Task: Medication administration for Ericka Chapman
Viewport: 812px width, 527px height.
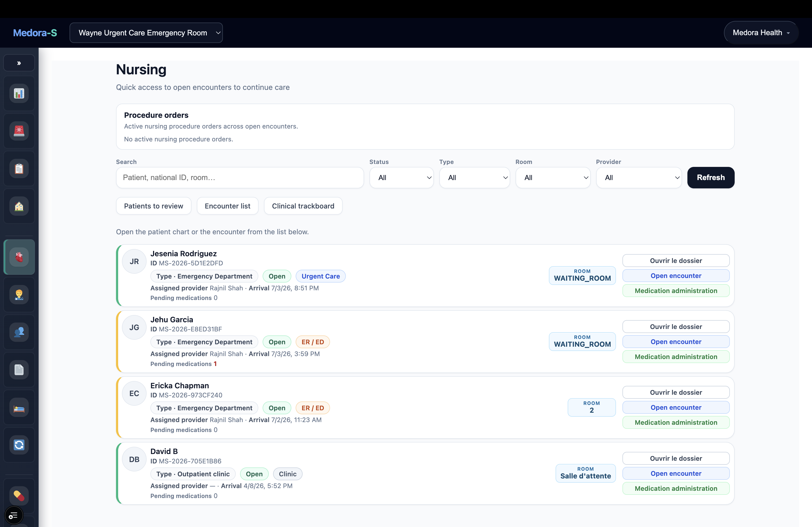Action: (676, 422)
